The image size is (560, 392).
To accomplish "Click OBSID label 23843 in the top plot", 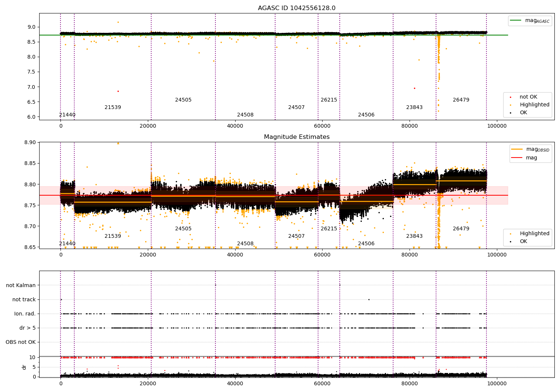I will (x=414, y=108).
